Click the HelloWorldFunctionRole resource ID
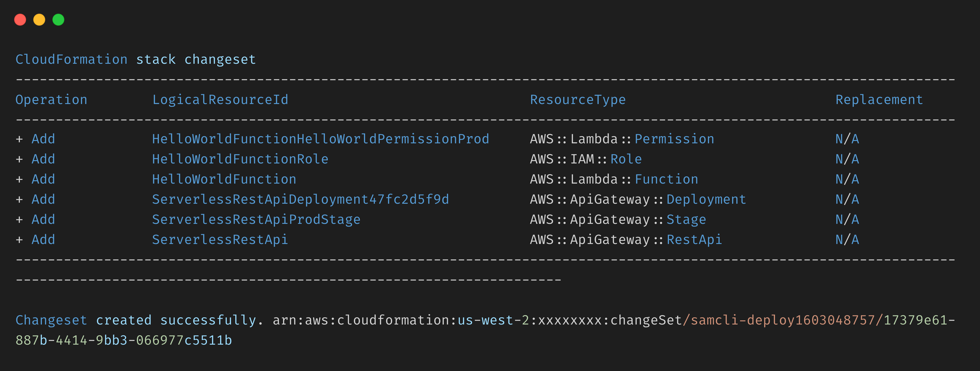Screen dimensions: 980x371 [240, 159]
